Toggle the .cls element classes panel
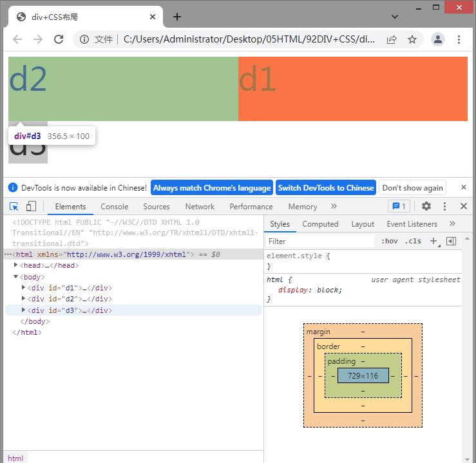This screenshot has height=463, width=476. click(413, 241)
